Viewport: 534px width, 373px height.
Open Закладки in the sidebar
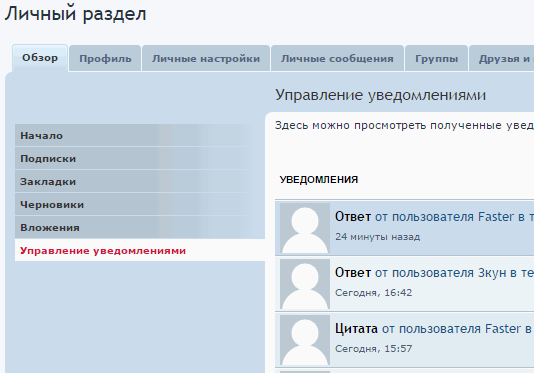click(140, 181)
